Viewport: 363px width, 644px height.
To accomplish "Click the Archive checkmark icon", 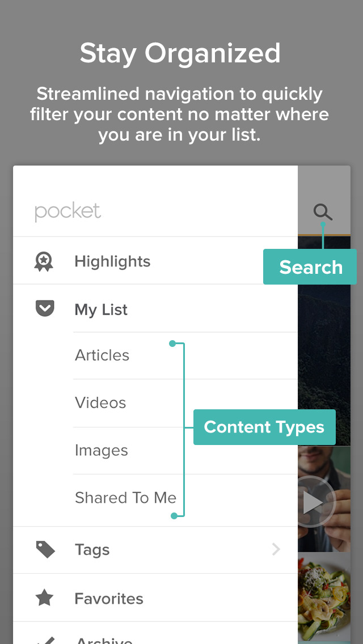I will pyautogui.click(x=44, y=640).
